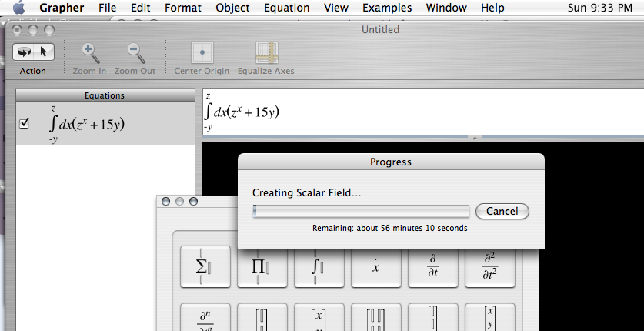Select the arrow pointer action tool

tap(44, 52)
